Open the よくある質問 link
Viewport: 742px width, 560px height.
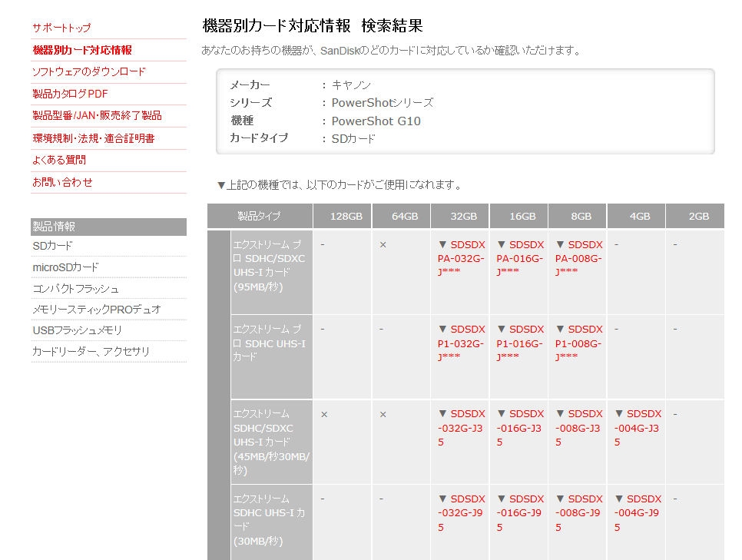pyautogui.click(x=59, y=160)
